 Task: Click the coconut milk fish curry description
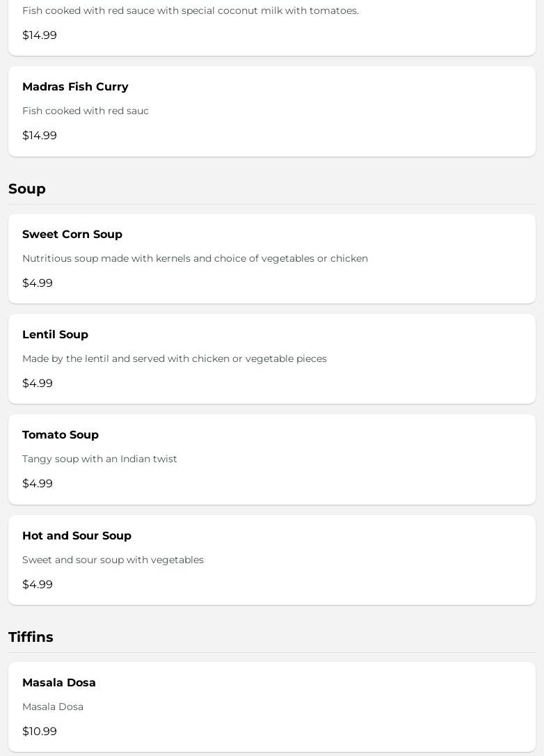coord(191,11)
